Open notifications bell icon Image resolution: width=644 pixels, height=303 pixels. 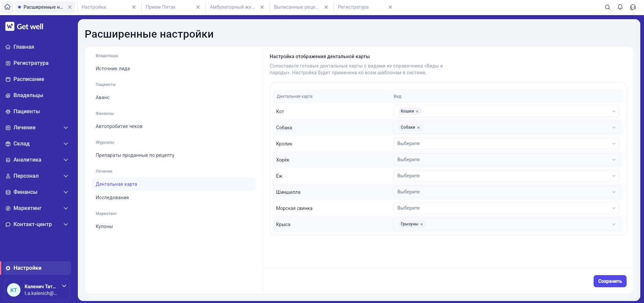pos(620,7)
